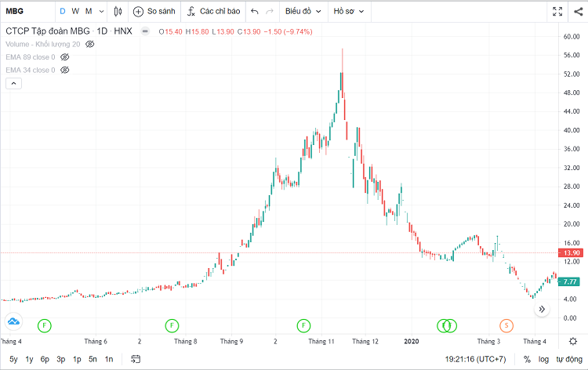Show the EMA 89 indicator
The width and height of the screenshot is (588, 370).
tap(65, 57)
